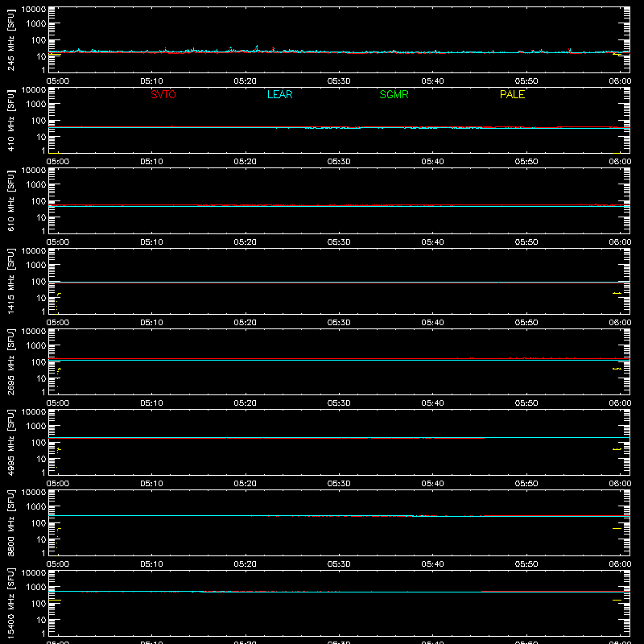Select the 100 tick of 15400 MHz panel
This screenshot has width=644, height=644.
coord(39,604)
